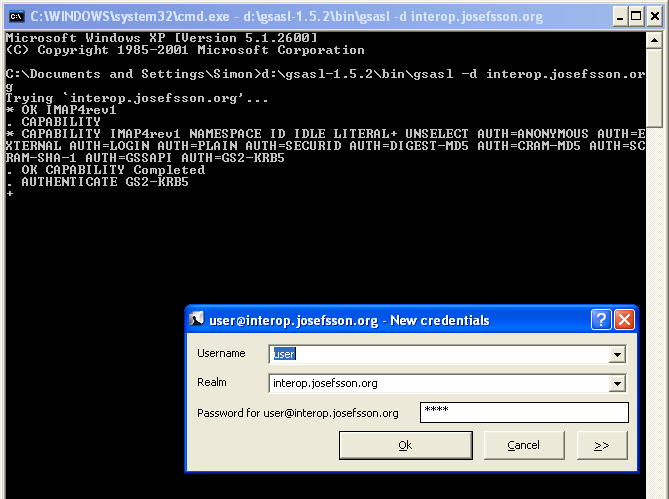Click the cmd.exe icon in title bar
Viewport: 669px width, 499px height.
pyautogui.click(x=17, y=16)
